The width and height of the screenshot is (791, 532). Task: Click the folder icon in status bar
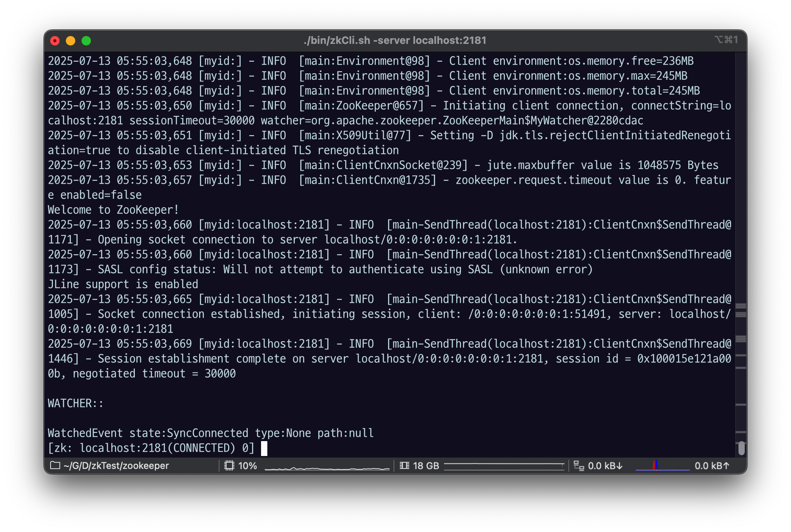(x=55, y=465)
